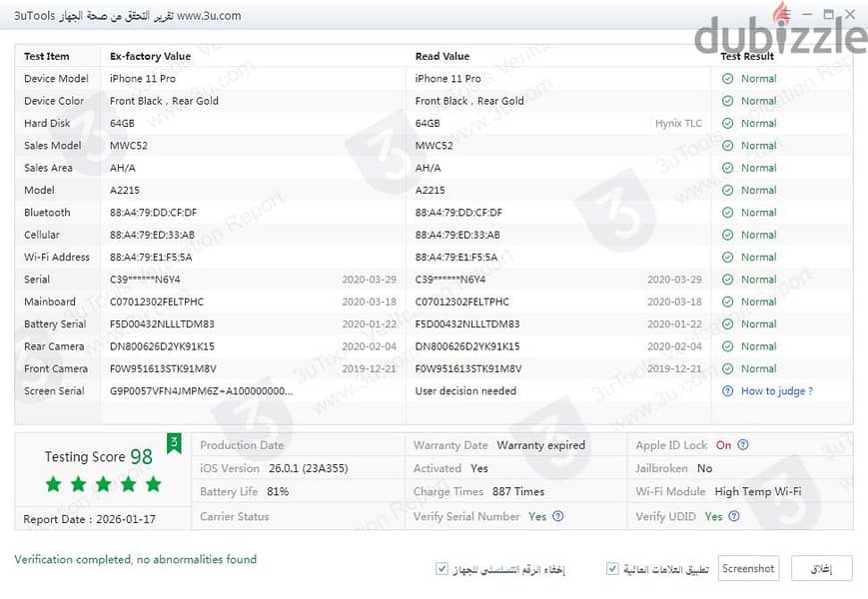Click the iOS Version 26.0.1 (23A355) value

[x=309, y=468]
